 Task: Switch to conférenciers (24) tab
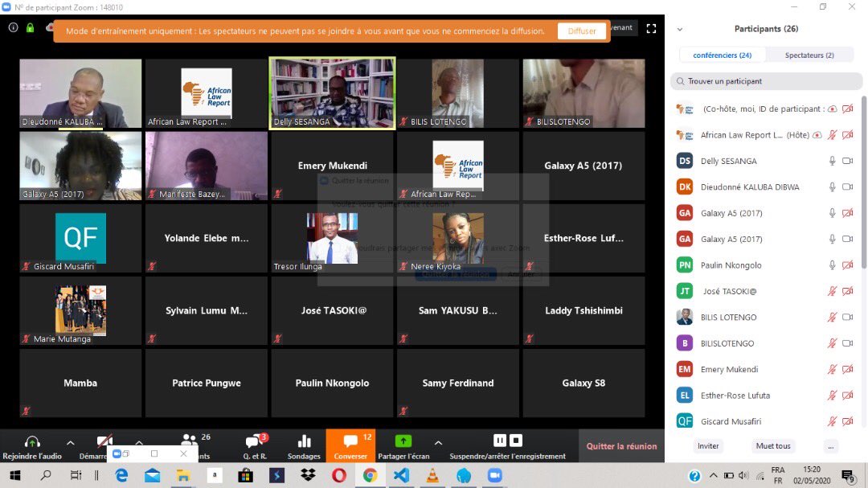[x=723, y=55]
